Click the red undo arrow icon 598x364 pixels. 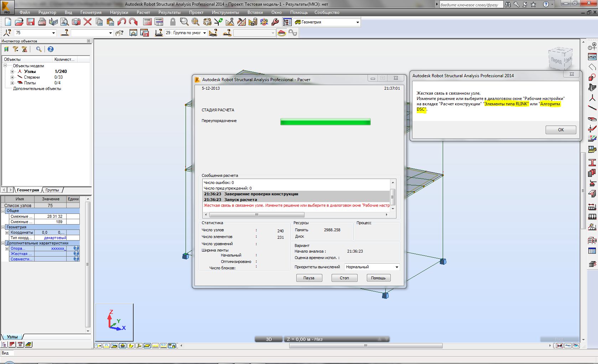tap(122, 22)
